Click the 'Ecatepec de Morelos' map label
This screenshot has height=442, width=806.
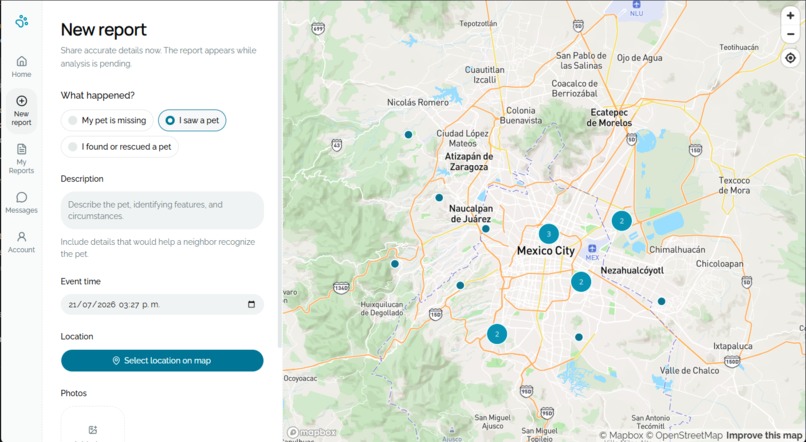pos(609,118)
